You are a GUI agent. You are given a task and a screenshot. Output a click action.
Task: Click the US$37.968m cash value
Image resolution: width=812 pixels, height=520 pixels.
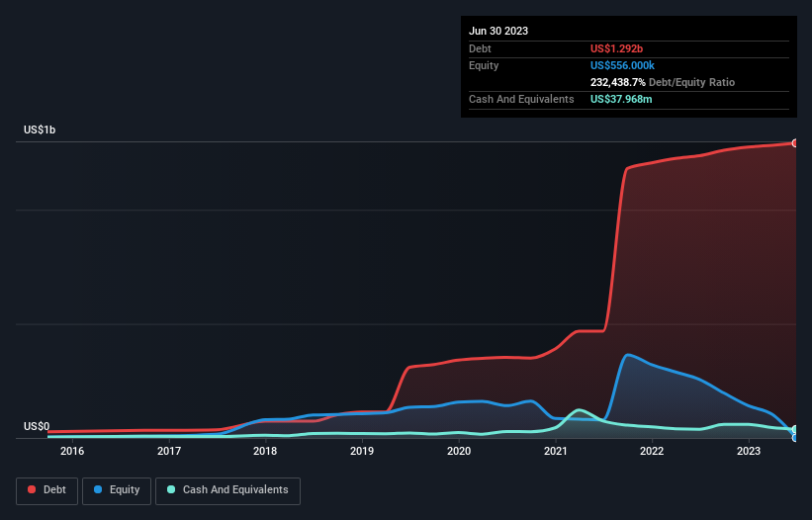[x=621, y=99]
